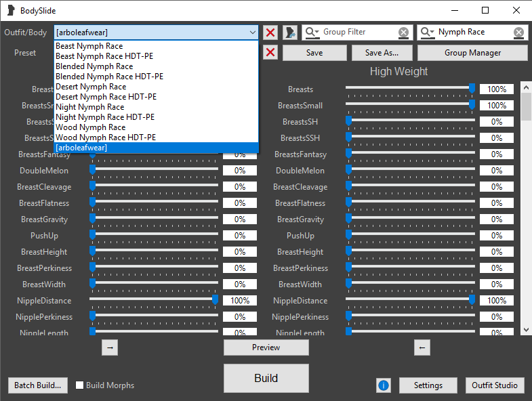This screenshot has width=532, height=401.
Task: Delete the outfit with the red X
Action: coord(270,33)
